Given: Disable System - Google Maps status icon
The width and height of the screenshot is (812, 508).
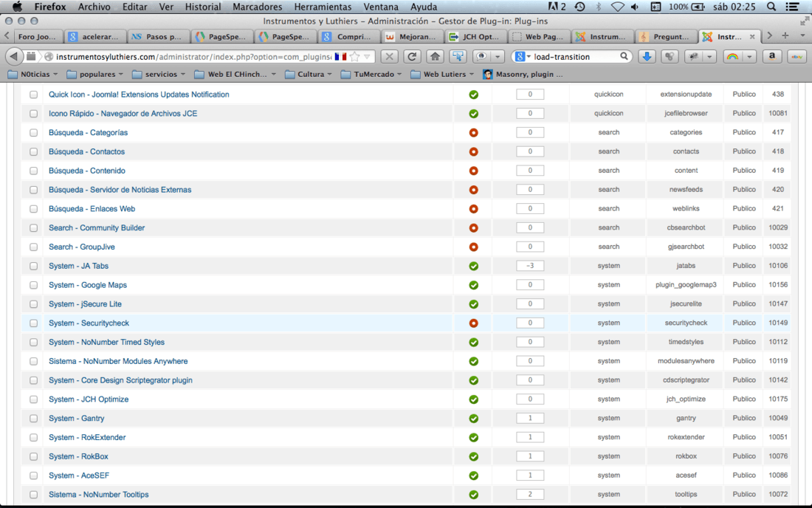Looking at the screenshot, I should (x=473, y=285).
